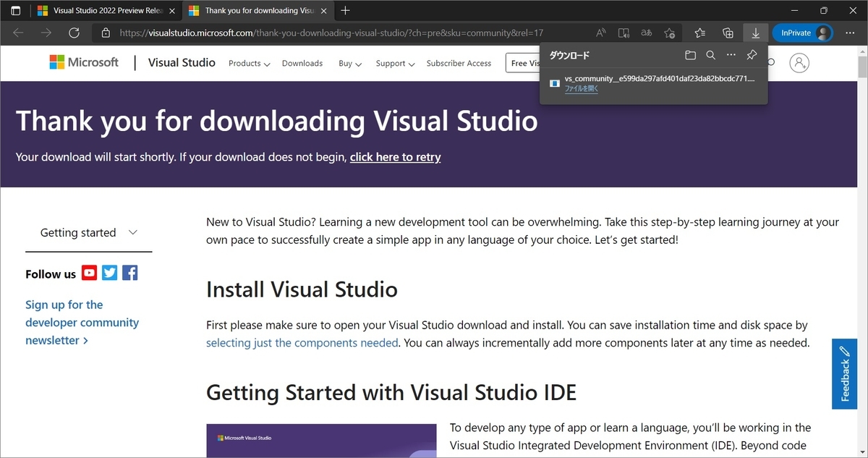Click the ファイルを開く link
868x458 pixels.
pyautogui.click(x=582, y=88)
